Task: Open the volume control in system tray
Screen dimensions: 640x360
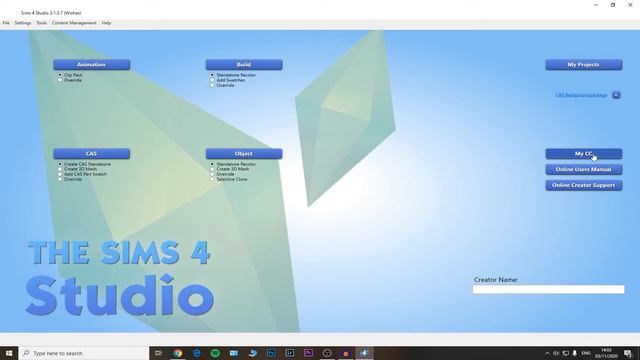Action: [556, 353]
